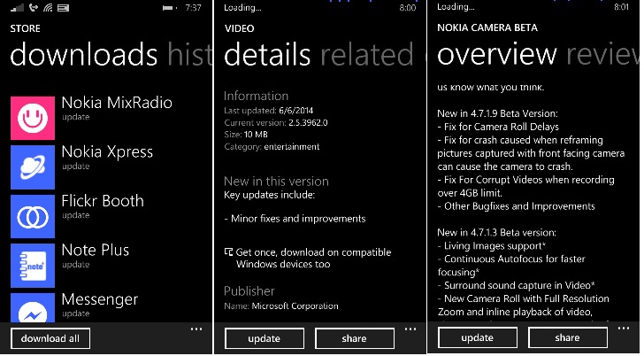Open more options on downloads screen
The height and width of the screenshot is (356, 644).
click(x=196, y=329)
